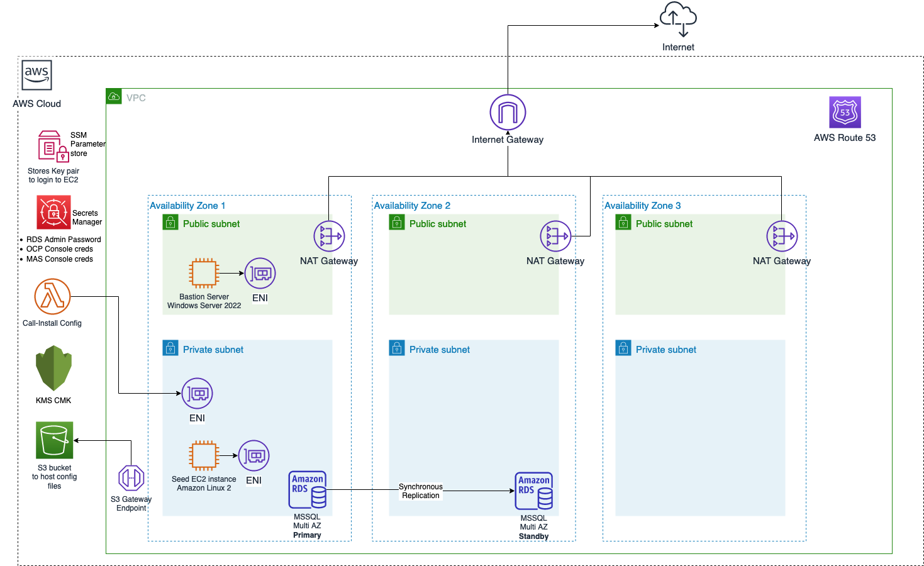Click the Secrets Manager icon
The width and height of the screenshot is (924, 566).
click(x=53, y=212)
